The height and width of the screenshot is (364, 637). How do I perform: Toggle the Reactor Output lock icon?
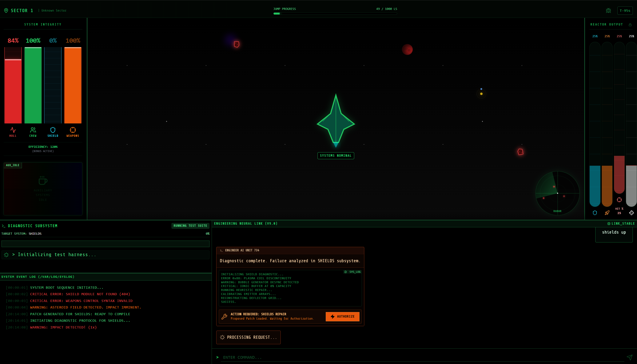[x=630, y=25]
